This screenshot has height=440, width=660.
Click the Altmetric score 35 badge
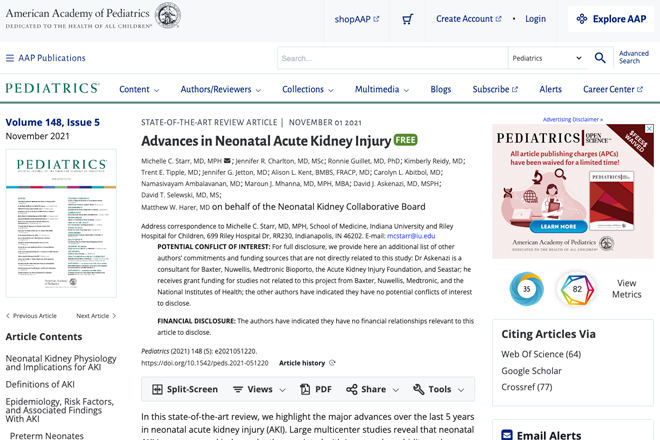click(527, 289)
